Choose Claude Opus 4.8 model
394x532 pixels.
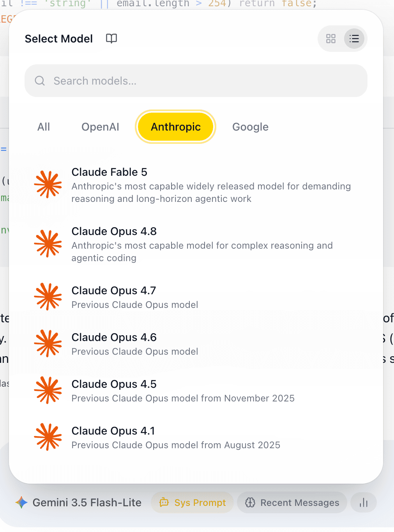tap(196, 244)
